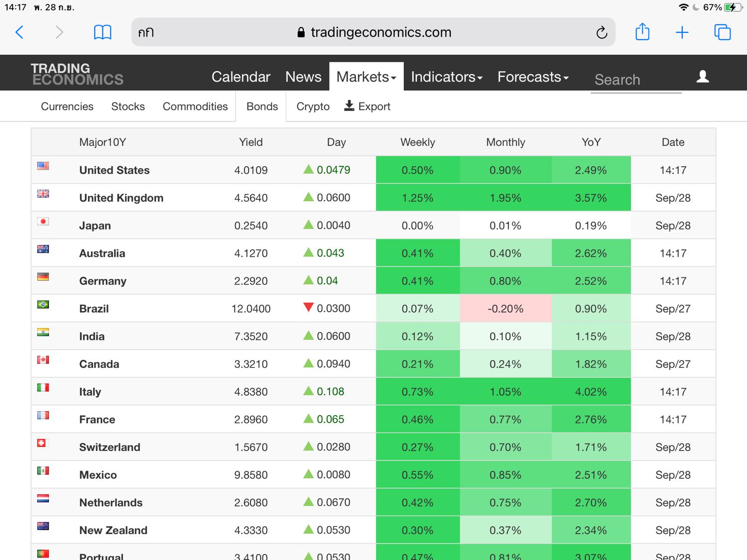Open the Safari bookmarks book icon
Screen dimensions: 747x560
[103, 32]
